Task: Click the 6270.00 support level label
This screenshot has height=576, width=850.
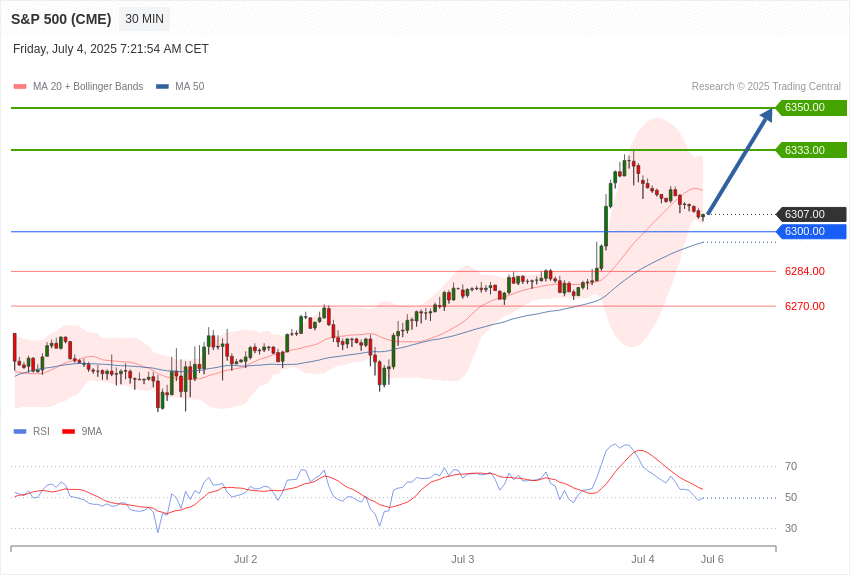Action: (804, 306)
